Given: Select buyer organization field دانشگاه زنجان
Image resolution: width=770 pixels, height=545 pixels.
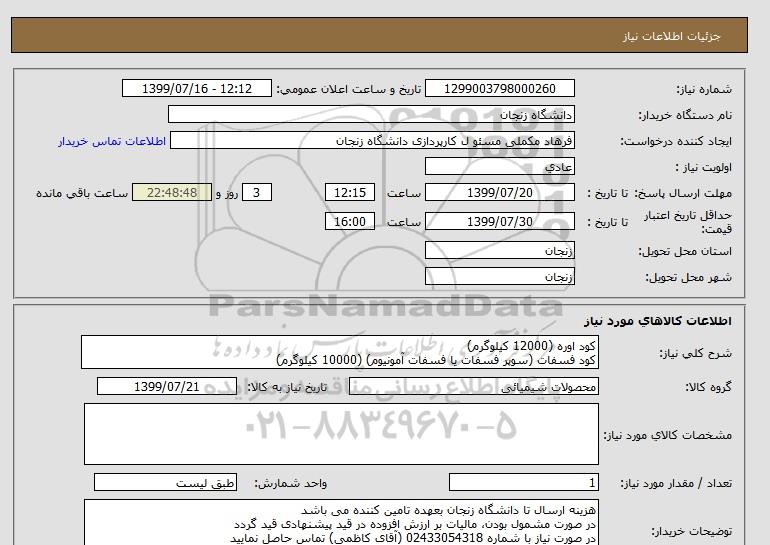Looking at the screenshot, I should [x=371, y=114].
